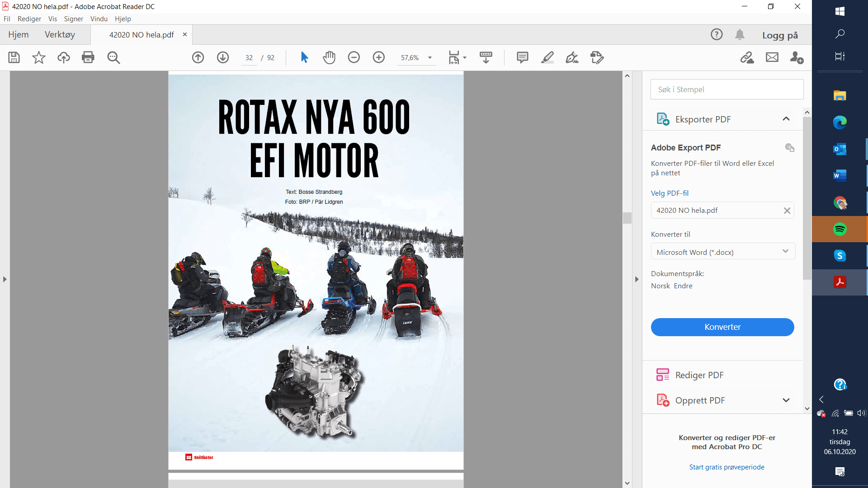Collapse the Eksporter PDF section
The height and width of the screenshot is (488, 868).
click(786, 119)
